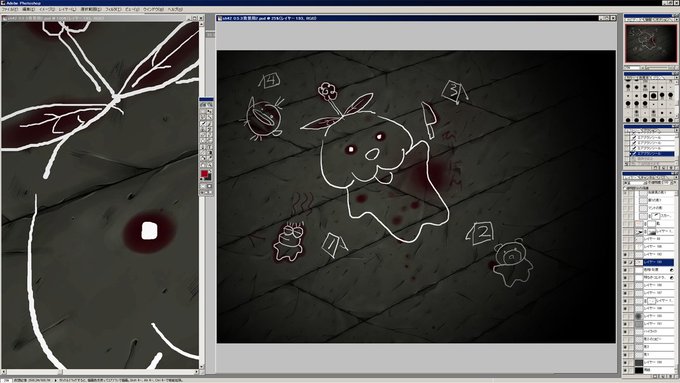Select the Rectangular Marquee tool
680x383 pixels.
(203, 111)
